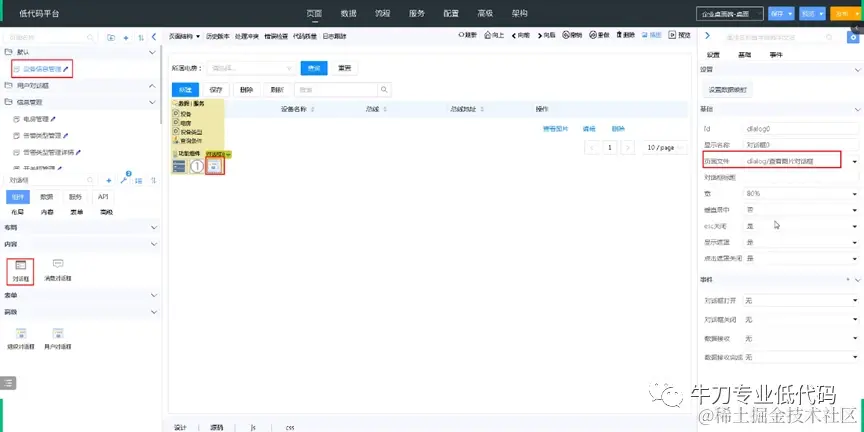Click edit pencil beside 电房管理

tap(53, 119)
